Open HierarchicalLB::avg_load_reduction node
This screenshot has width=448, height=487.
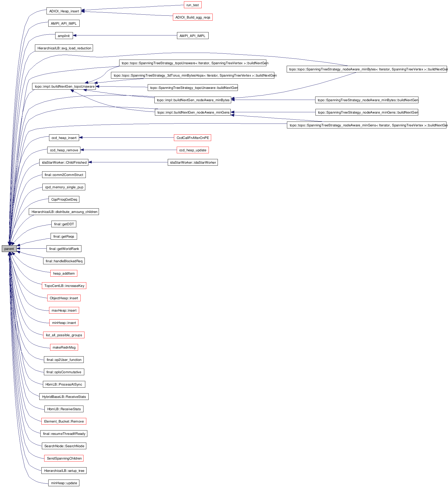pos(64,48)
